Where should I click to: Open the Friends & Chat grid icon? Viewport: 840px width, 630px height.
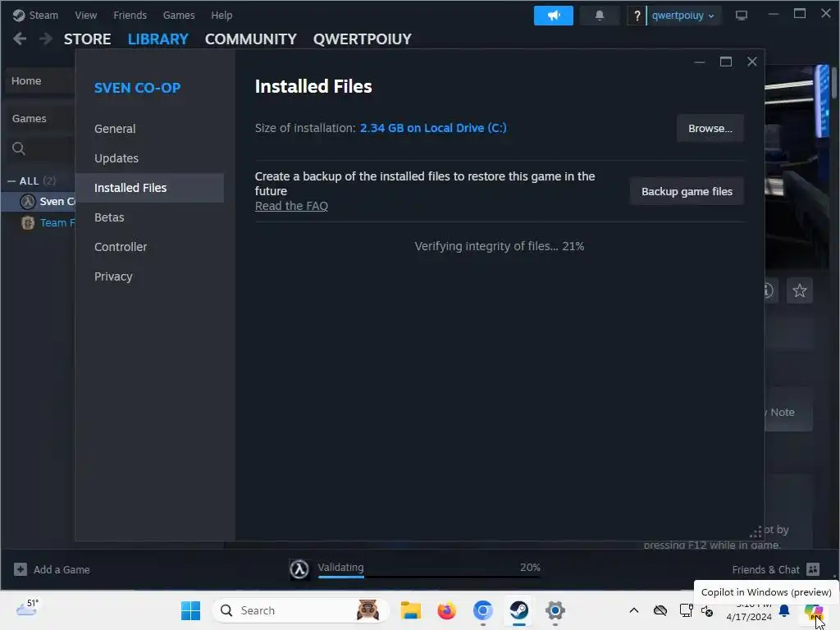813,569
